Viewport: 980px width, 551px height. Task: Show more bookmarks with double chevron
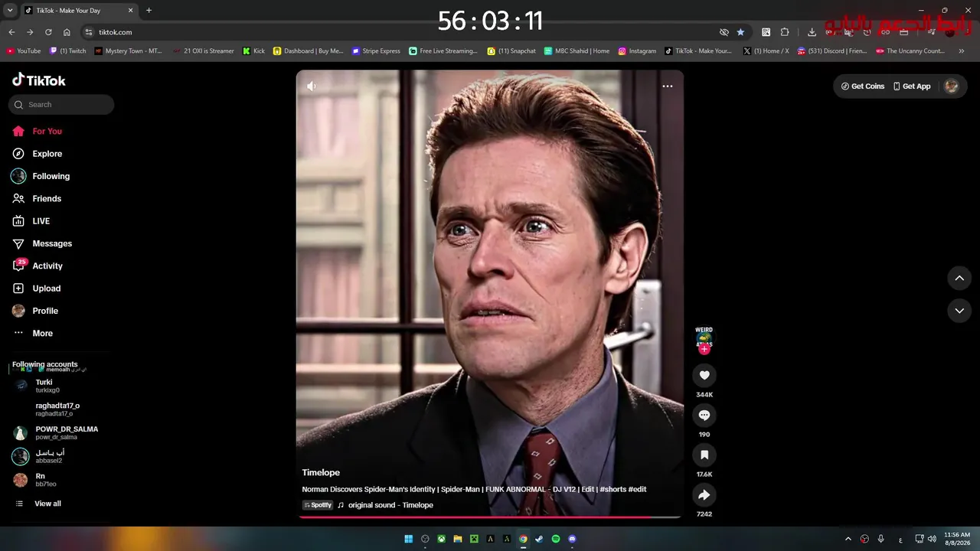click(962, 51)
